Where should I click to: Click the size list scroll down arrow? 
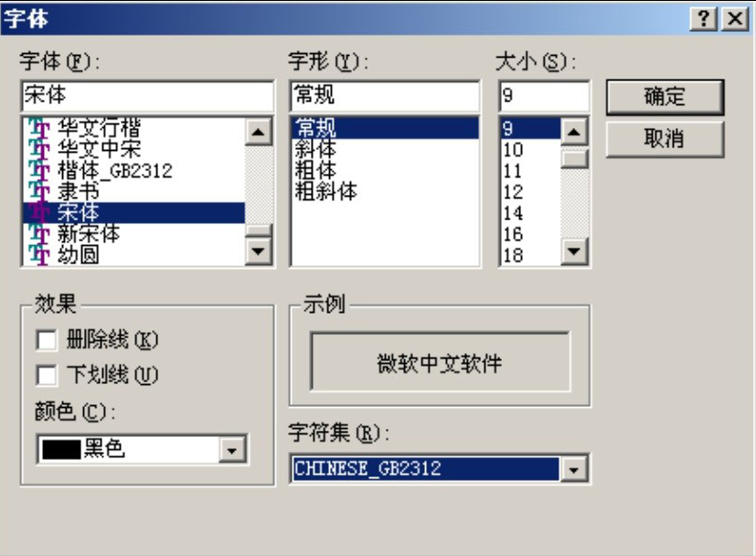pyautogui.click(x=574, y=251)
